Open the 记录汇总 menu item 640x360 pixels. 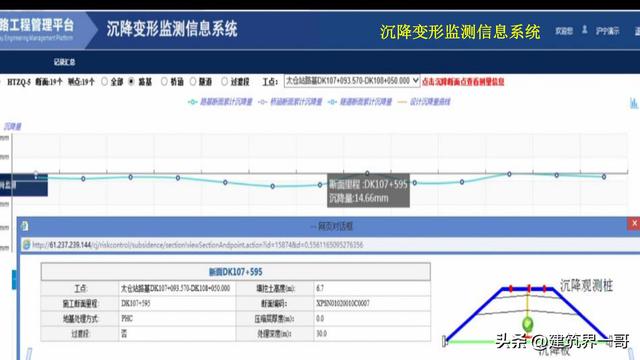tap(64, 62)
